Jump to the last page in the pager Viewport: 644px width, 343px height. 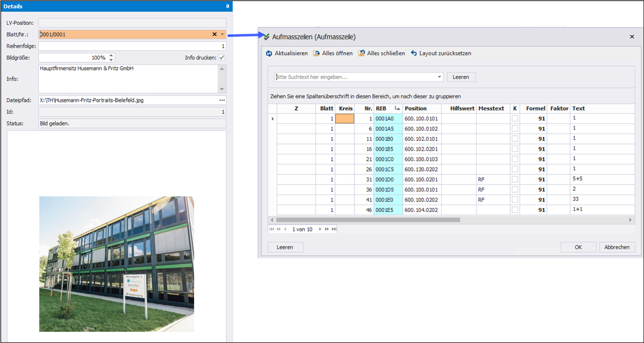333,229
